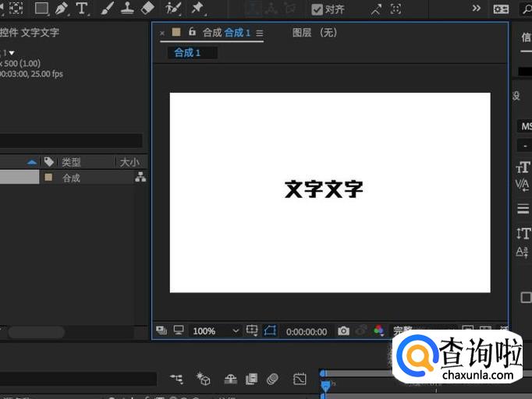Viewport: 532px width, 399px height.
Task: Click the snap to edges extend icon
Action: 375,9
